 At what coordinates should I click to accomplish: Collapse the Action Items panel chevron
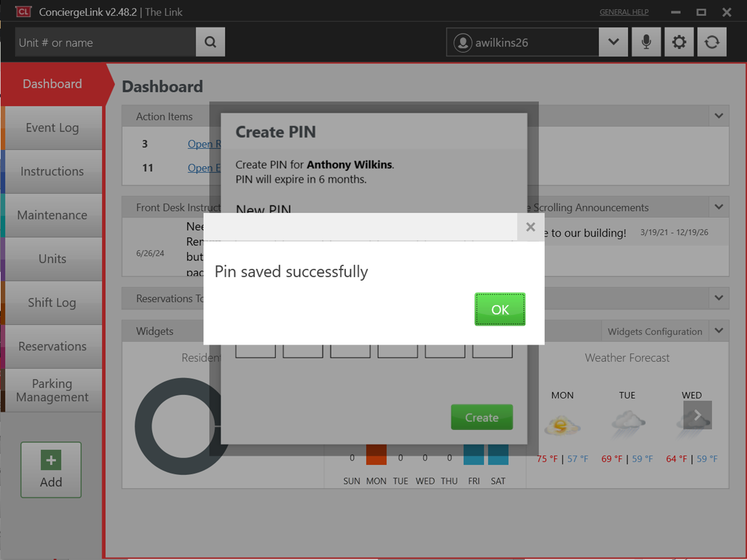point(719,116)
